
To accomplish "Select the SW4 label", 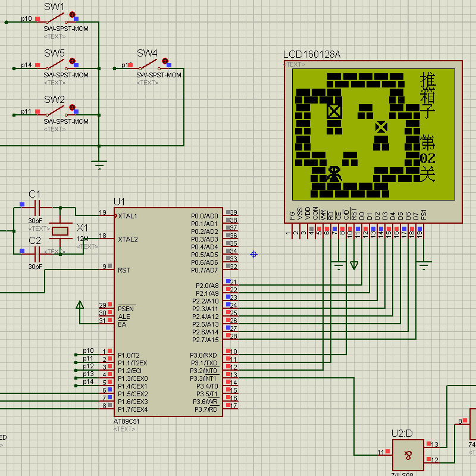I will pyautogui.click(x=147, y=53).
